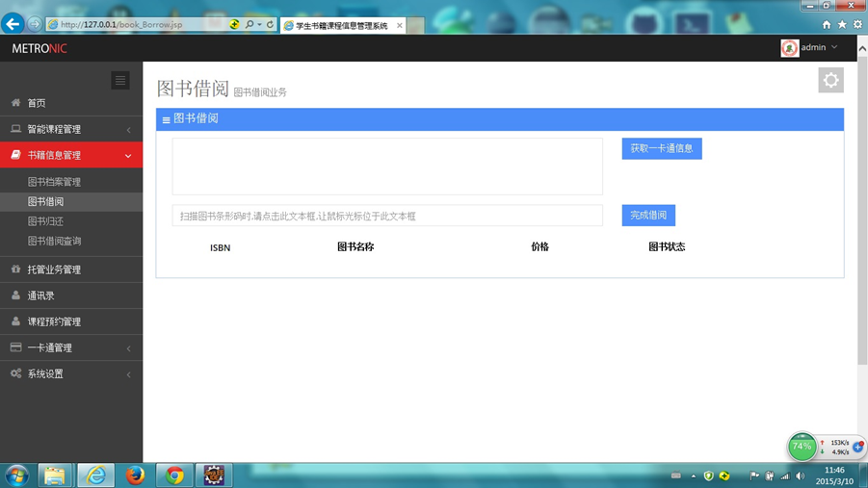
Task: Click the ISBN column header
Action: (220, 248)
